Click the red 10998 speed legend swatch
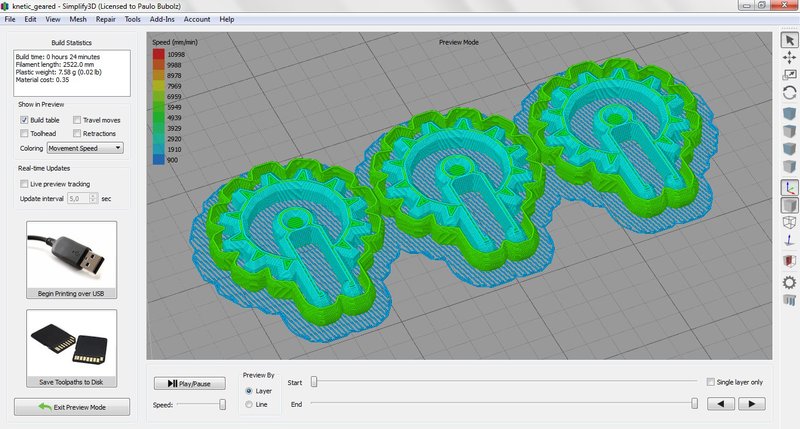 pyautogui.click(x=159, y=55)
